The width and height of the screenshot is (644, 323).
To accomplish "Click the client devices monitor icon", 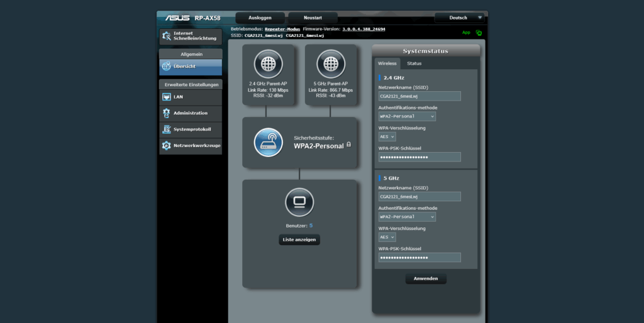I will point(299,202).
